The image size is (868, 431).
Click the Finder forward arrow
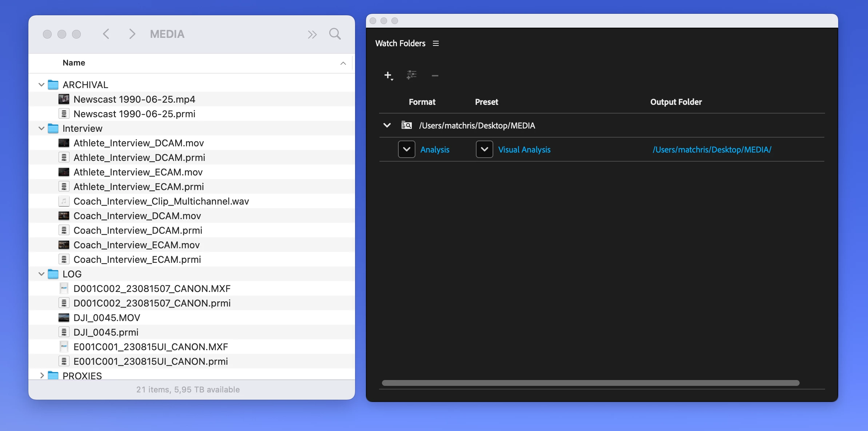coord(132,34)
